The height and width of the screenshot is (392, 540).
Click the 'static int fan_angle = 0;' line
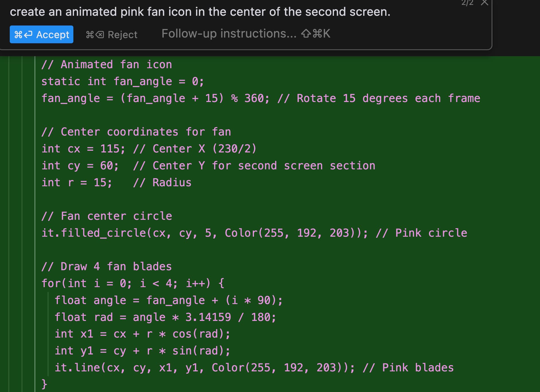click(123, 81)
